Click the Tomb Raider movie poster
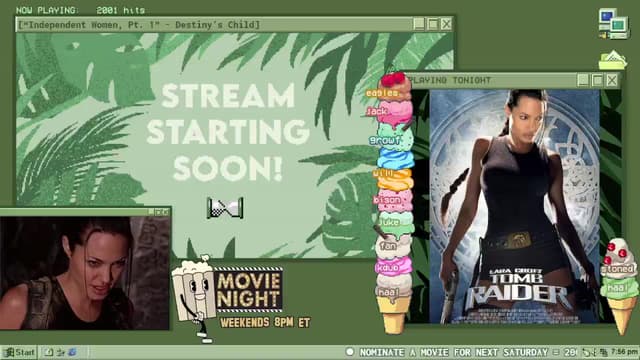 (x=514, y=207)
